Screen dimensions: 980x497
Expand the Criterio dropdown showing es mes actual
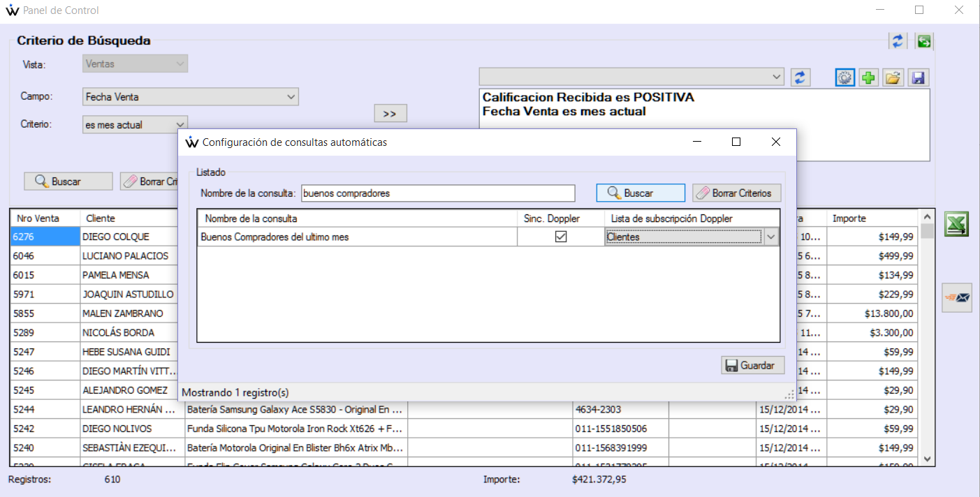pyautogui.click(x=135, y=124)
